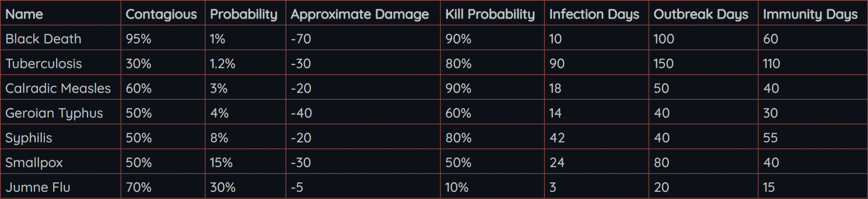
Task: Click the Approximate Damage header
Action: point(360,14)
